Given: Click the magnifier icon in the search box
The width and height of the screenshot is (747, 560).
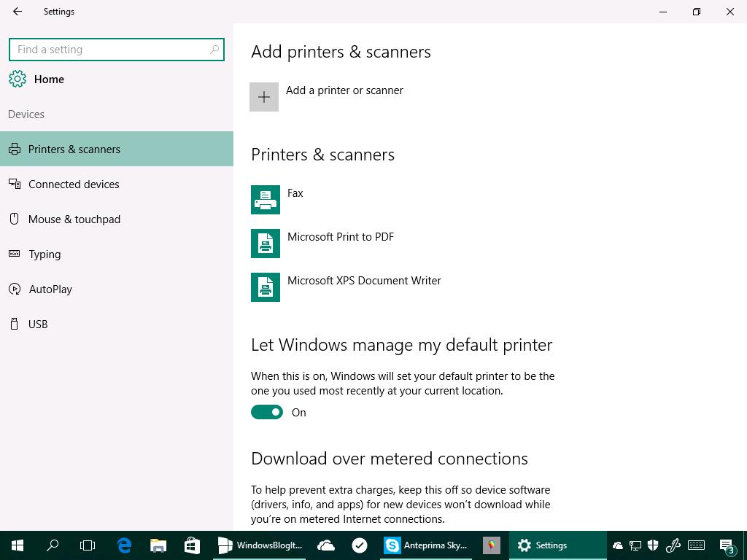Looking at the screenshot, I should pos(214,50).
